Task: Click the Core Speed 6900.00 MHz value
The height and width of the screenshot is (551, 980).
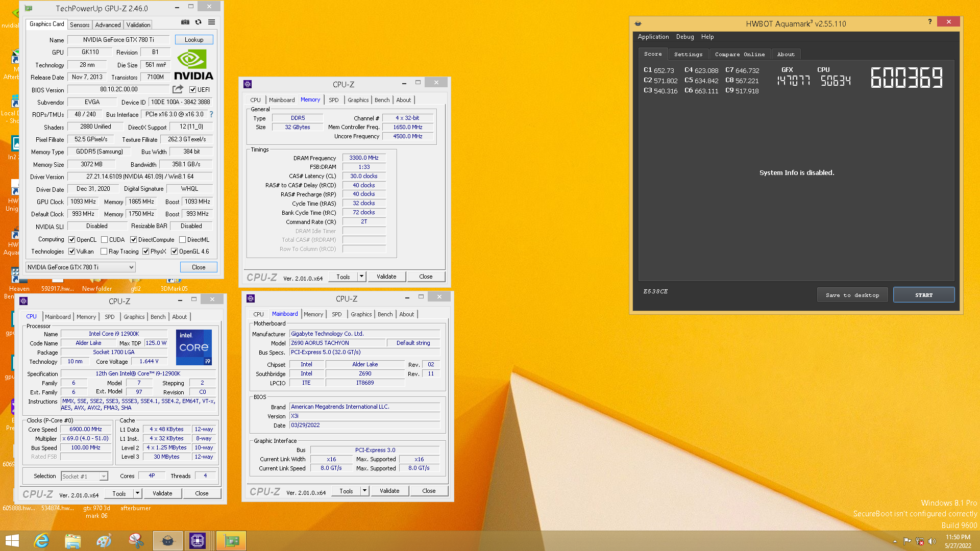Action: tap(86, 430)
